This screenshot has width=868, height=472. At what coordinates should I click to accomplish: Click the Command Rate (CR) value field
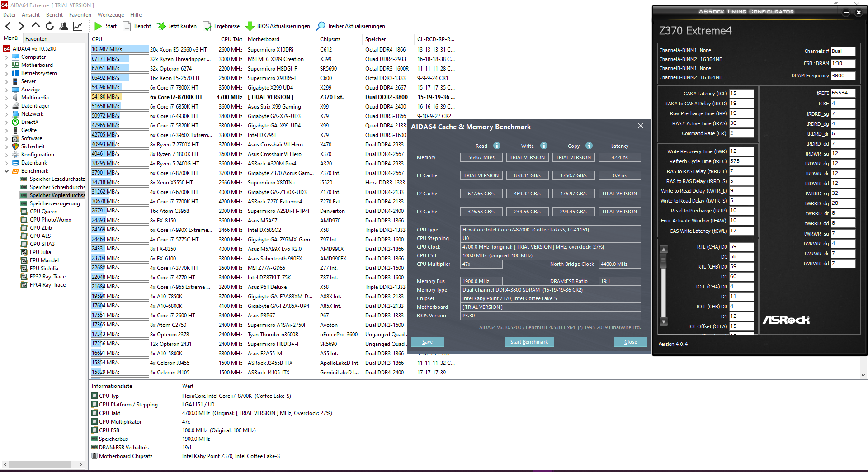(741, 133)
